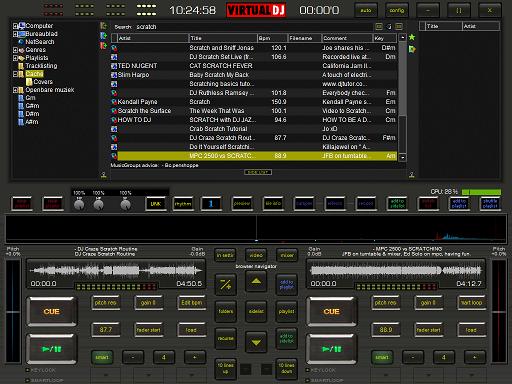Image resolution: width=512 pixels, height=384 pixels.
Task: Sort tracks by the Artist column header
Action: (x=153, y=38)
